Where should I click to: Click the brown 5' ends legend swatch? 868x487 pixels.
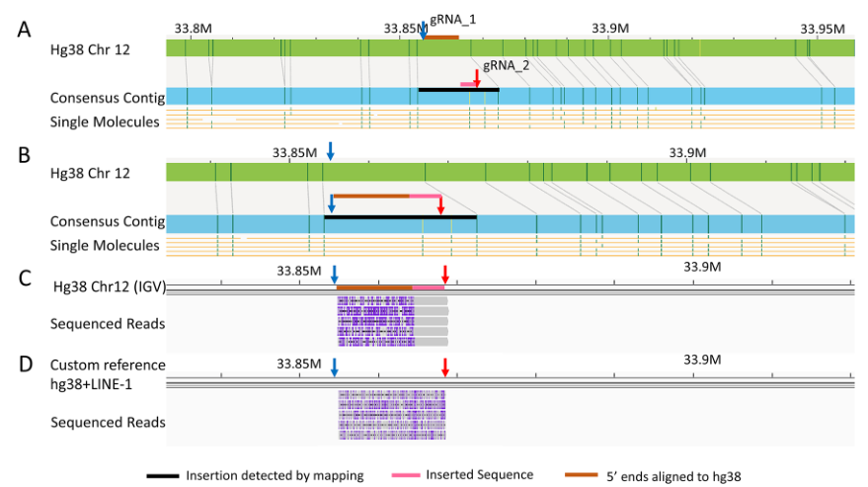(x=583, y=476)
